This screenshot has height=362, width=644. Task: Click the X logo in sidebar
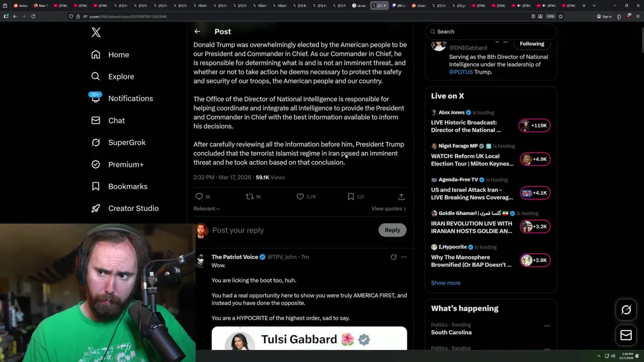(x=96, y=33)
